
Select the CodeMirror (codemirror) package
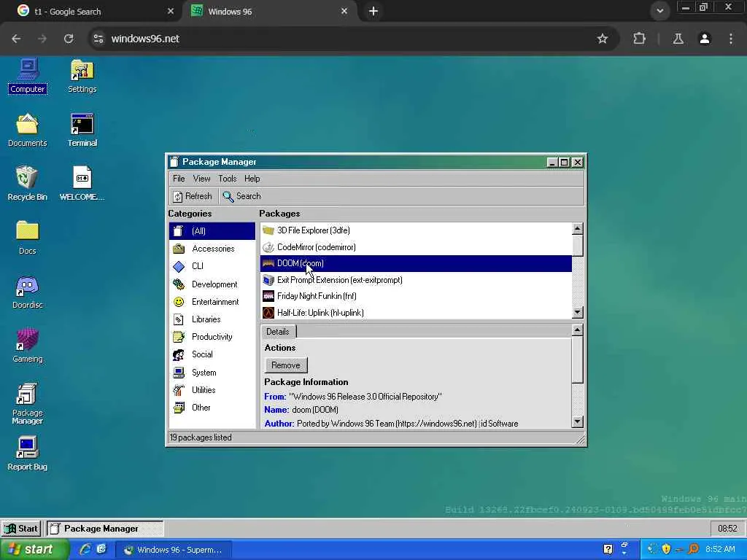tap(416, 247)
